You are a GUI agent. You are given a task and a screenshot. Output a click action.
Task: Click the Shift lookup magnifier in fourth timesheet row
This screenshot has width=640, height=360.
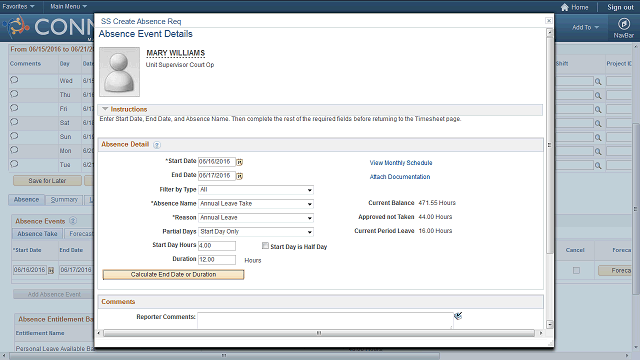point(598,123)
